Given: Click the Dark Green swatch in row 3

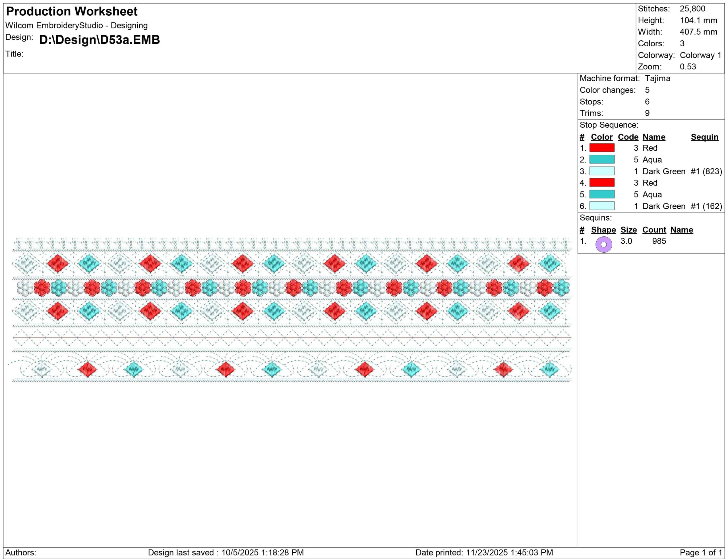Looking at the screenshot, I should 602,171.
